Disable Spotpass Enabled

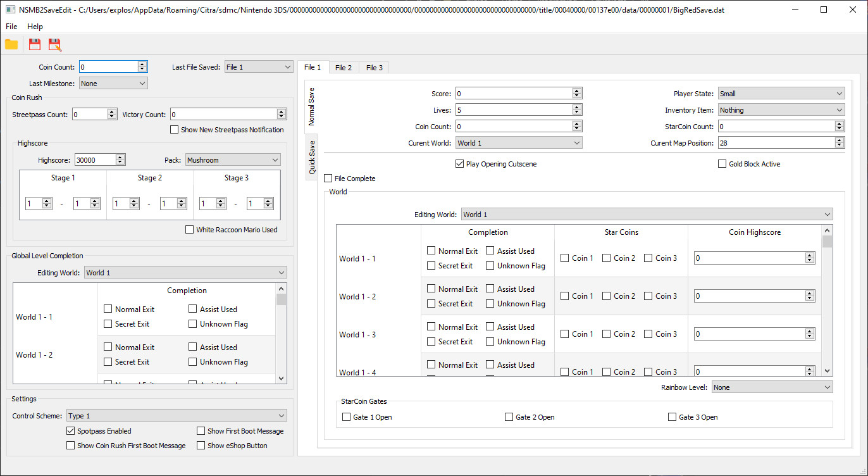tap(70, 430)
